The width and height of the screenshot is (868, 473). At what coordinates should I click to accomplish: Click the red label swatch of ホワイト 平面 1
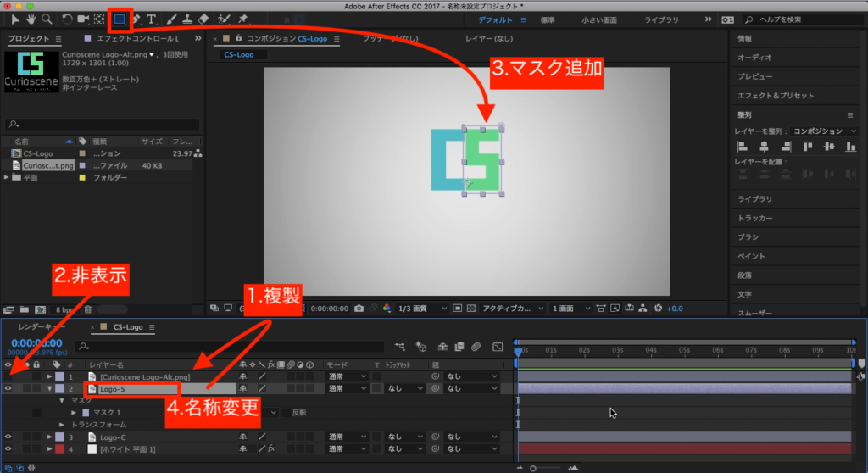click(59, 448)
